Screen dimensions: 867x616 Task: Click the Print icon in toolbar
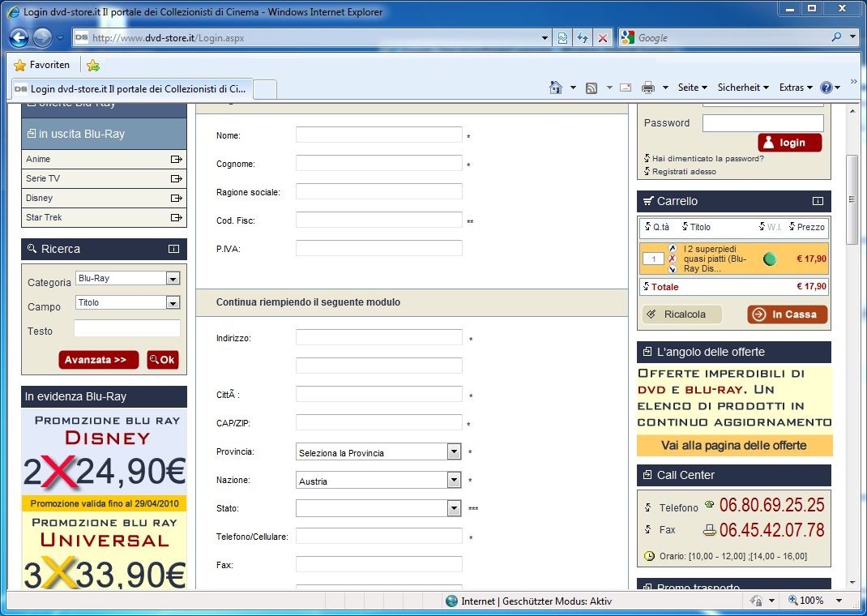[648, 88]
